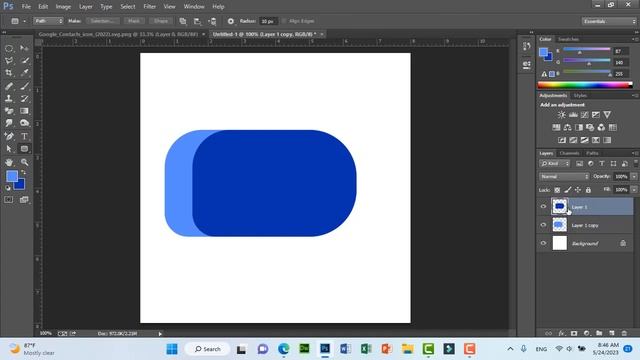The image size is (640, 360).
Task: Add a Vibrance adjustment triangle icon
Action: click(x=607, y=115)
